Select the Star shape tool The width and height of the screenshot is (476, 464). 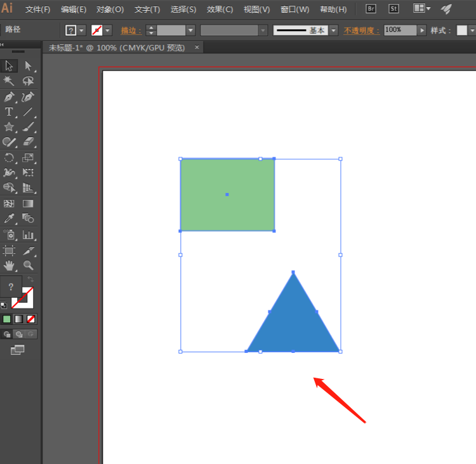tap(9, 127)
